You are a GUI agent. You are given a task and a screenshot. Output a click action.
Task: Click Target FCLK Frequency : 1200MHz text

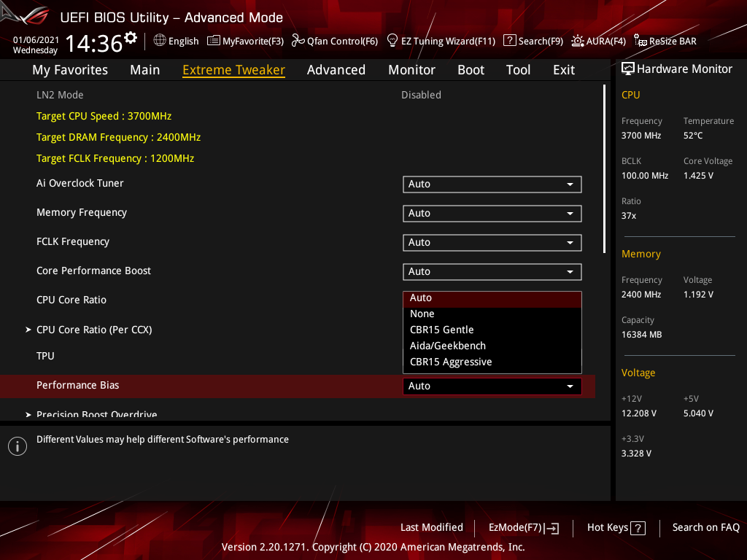pyautogui.click(x=115, y=158)
